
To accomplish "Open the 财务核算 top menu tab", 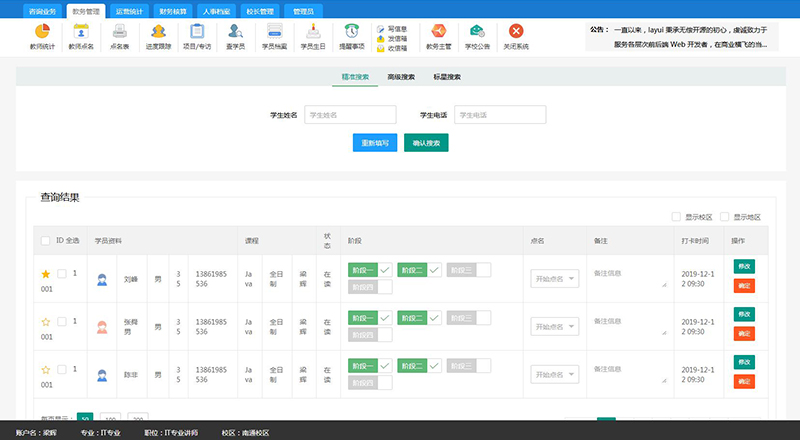I will pyautogui.click(x=168, y=10).
